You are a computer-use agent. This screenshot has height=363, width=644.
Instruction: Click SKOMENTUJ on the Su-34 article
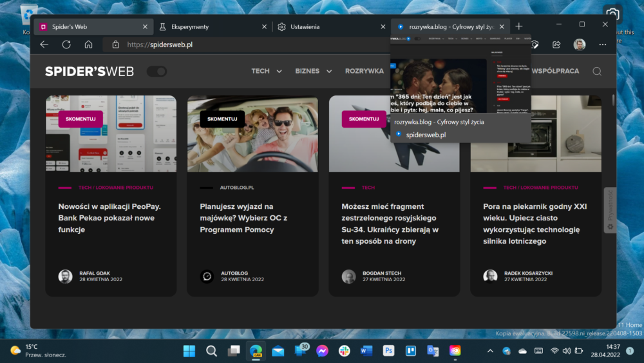tap(364, 119)
